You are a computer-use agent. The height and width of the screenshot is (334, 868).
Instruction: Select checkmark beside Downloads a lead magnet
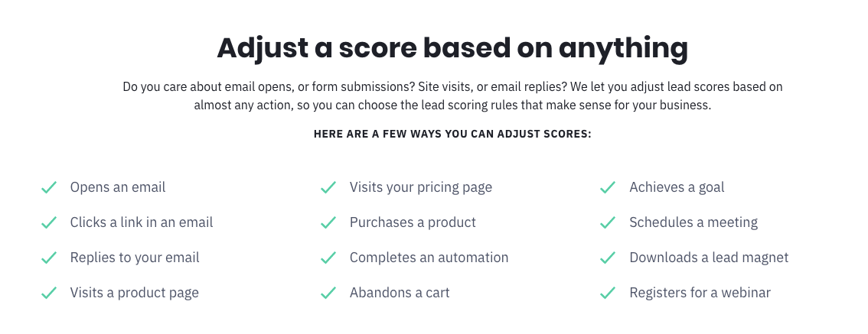click(x=608, y=258)
